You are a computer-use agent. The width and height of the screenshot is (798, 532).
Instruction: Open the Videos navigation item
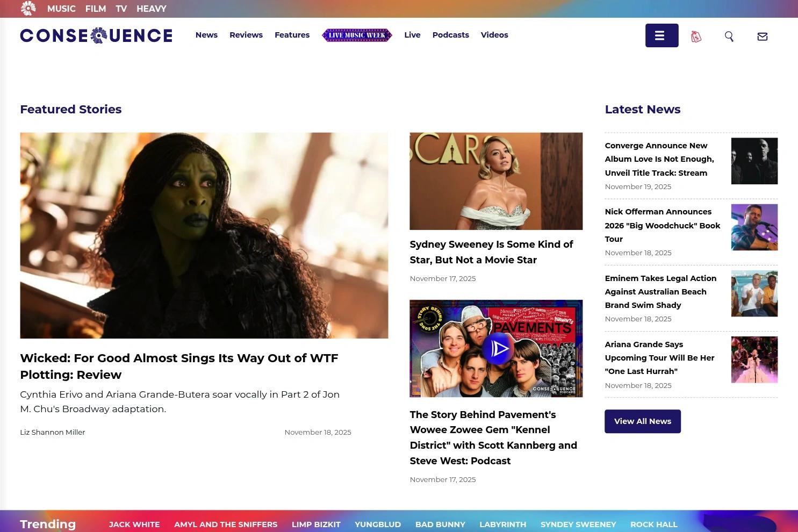494,35
